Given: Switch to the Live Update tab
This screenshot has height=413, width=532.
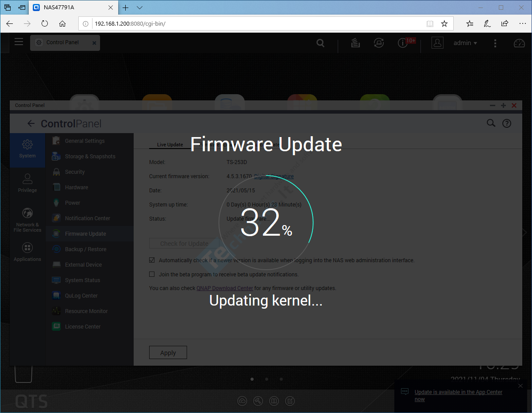Looking at the screenshot, I should 170,145.
